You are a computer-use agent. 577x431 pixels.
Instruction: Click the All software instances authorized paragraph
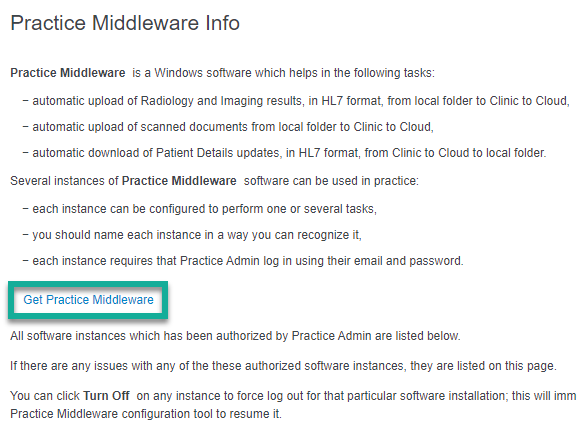236,336
